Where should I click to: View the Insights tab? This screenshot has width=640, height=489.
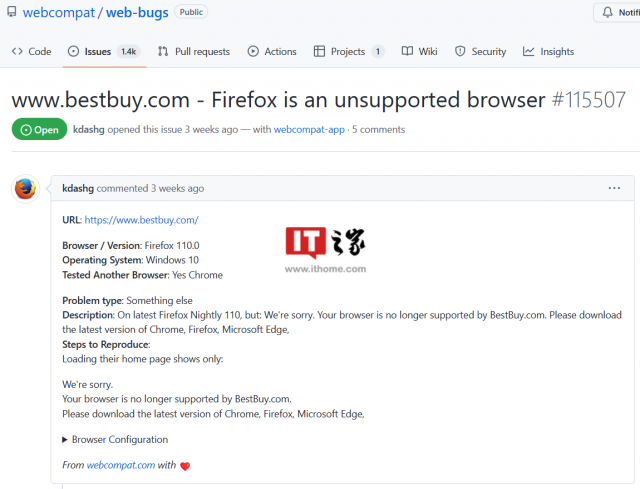[x=548, y=51]
